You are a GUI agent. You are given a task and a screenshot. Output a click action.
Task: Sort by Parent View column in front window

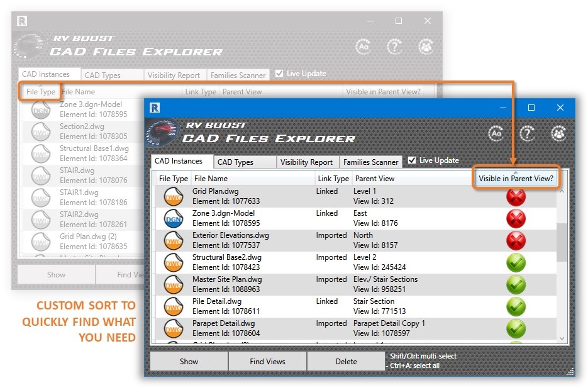[413, 179]
